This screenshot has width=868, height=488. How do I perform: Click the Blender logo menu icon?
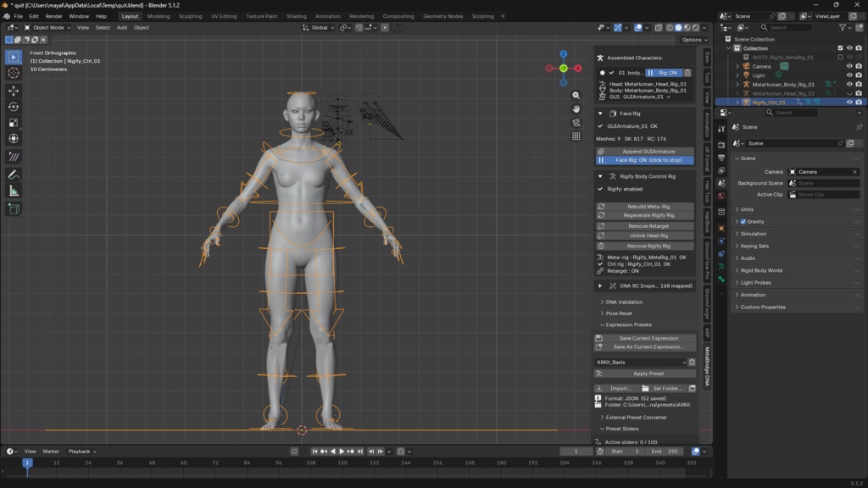(7, 17)
